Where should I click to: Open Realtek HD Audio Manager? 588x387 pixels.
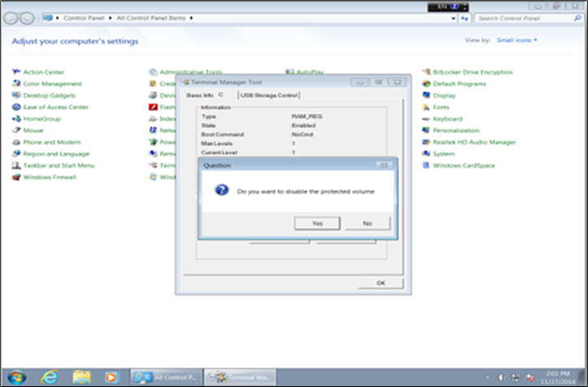click(474, 142)
